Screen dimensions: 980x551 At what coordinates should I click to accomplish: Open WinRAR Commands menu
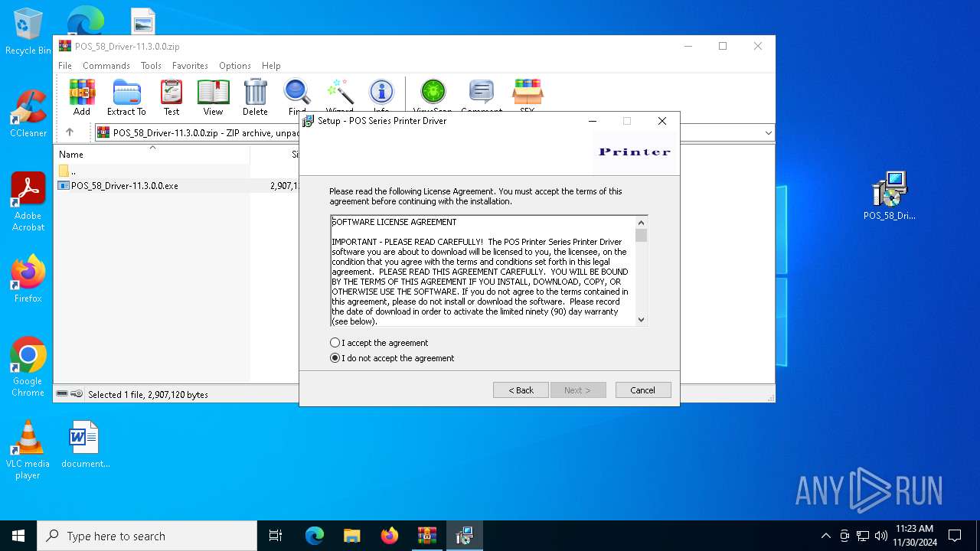click(106, 66)
